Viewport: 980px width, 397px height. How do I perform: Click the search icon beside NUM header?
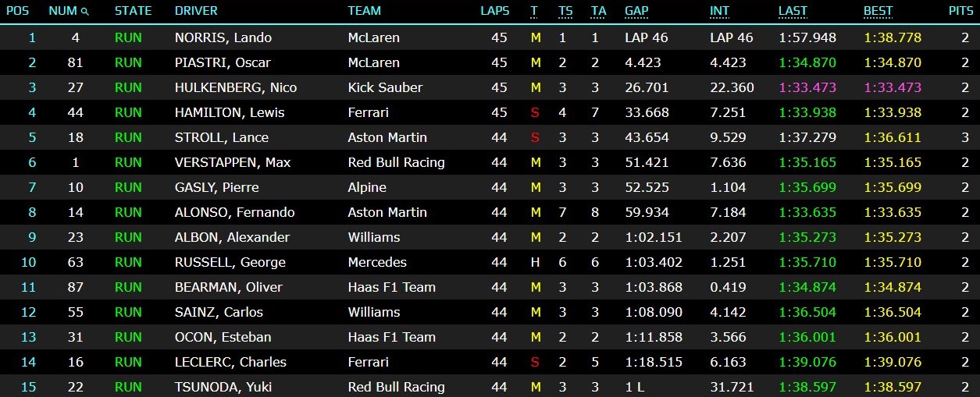pyautogui.click(x=84, y=12)
